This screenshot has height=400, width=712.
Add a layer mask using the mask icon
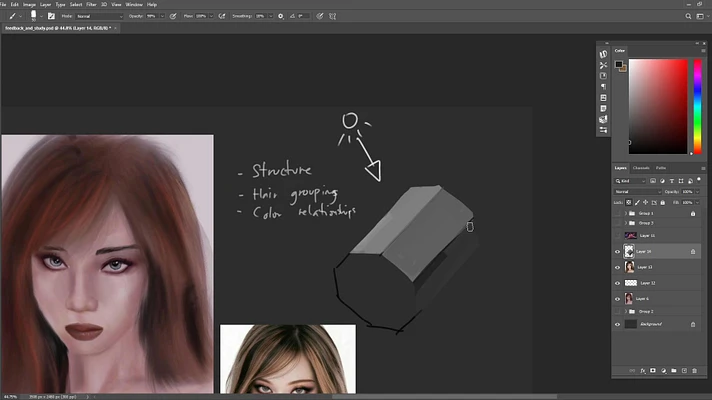(x=652, y=370)
